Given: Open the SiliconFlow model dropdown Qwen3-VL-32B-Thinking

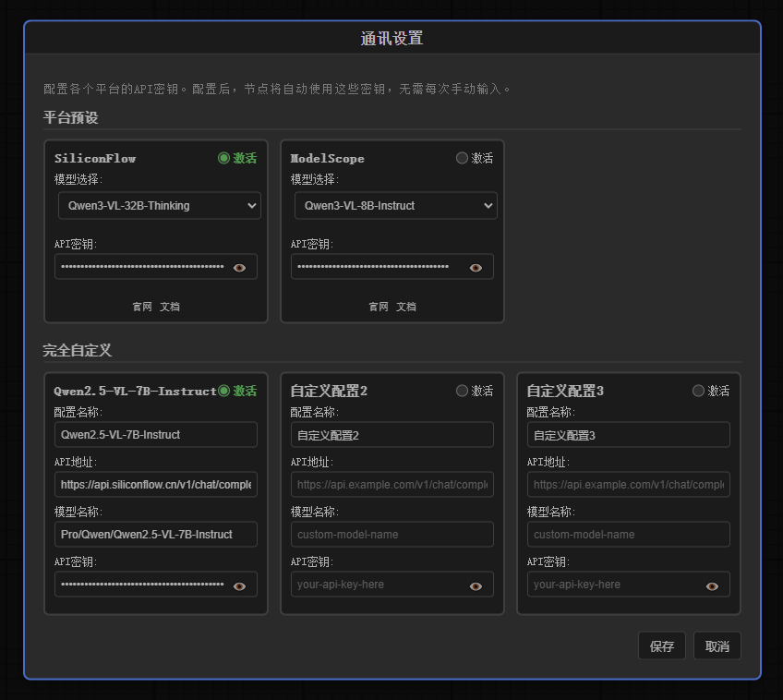Looking at the screenshot, I should coord(160,205).
